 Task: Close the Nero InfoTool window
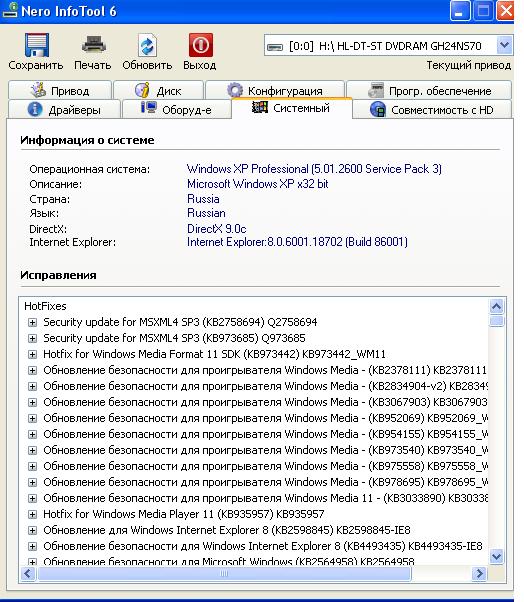pos(506,10)
